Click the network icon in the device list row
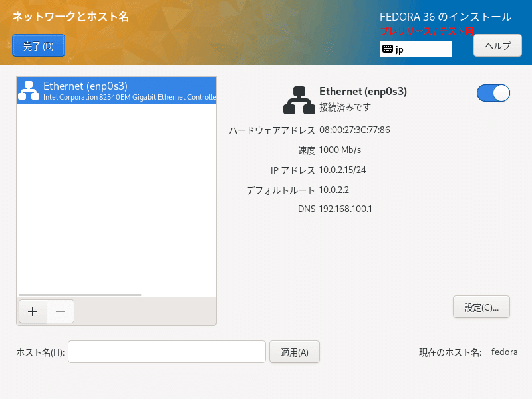 point(29,90)
